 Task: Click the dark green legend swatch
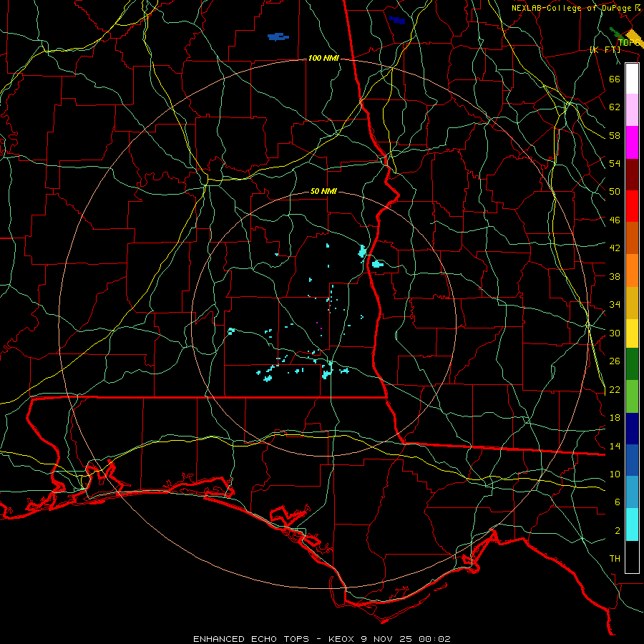click(x=632, y=364)
